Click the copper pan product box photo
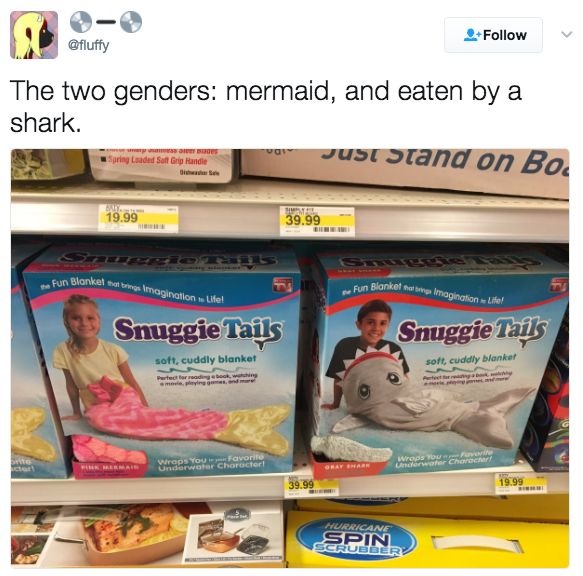The width and height of the screenshot is (583, 576). (x=147, y=534)
